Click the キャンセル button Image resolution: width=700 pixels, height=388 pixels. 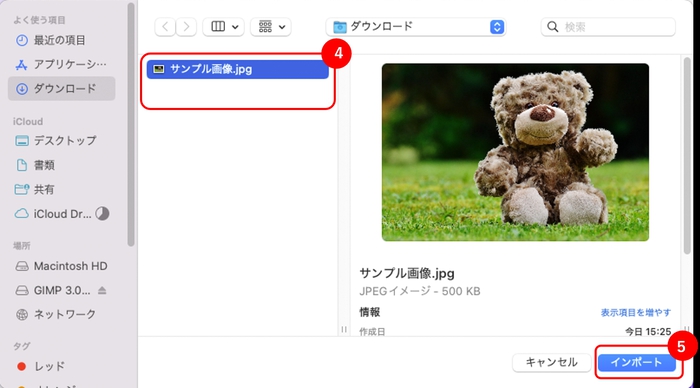(x=551, y=362)
